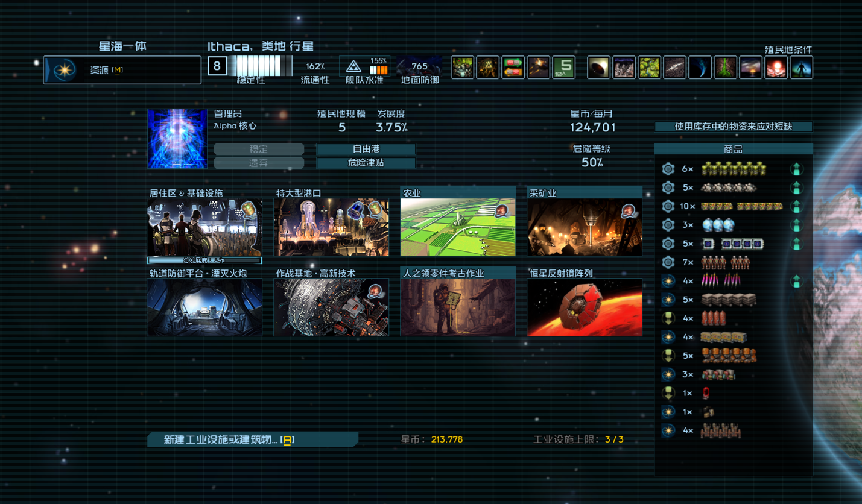Viewport: 862px width, 504px height.
Task: Click the stability bar next to 8
Action: point(262,66)
